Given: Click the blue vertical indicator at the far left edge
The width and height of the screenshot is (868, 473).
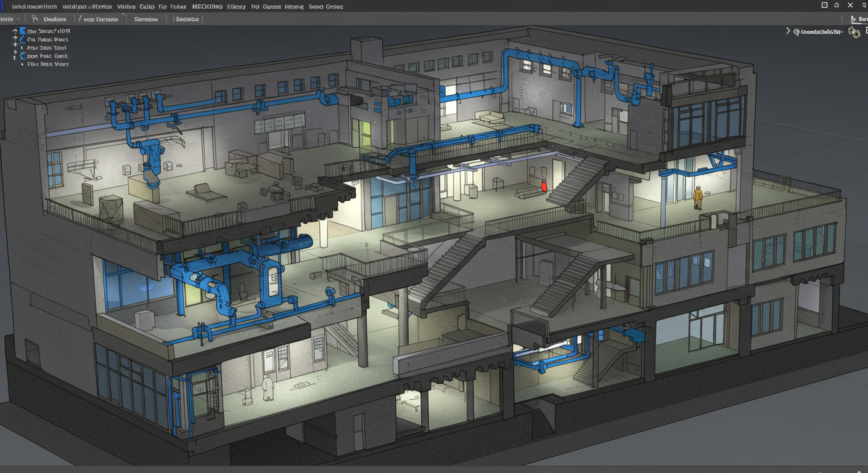Looking at the screenshot, I should [1, 6].
